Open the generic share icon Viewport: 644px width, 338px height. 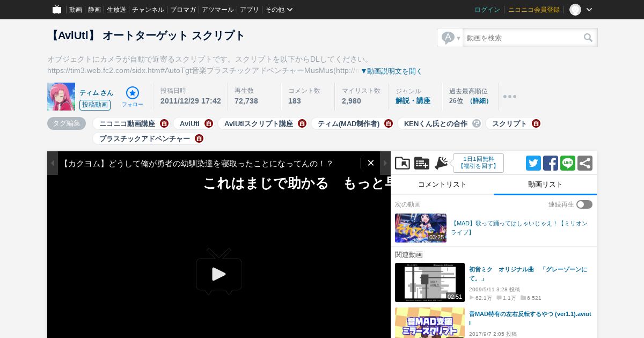click(x=585, y=163)
